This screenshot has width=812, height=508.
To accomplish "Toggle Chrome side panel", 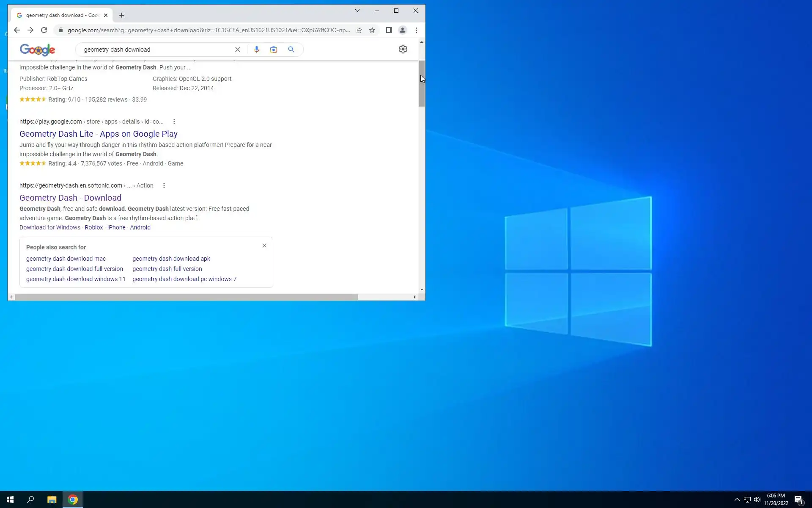I will point(389,30).
